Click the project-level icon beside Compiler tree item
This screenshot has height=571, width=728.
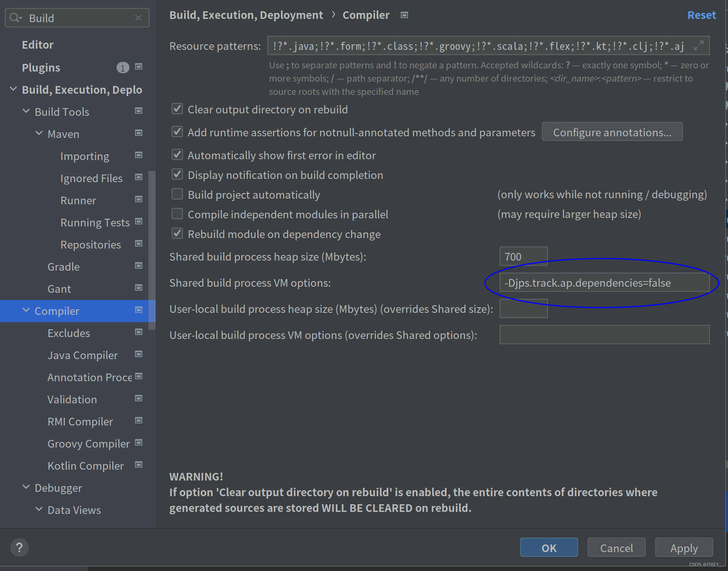pos(139,310)
